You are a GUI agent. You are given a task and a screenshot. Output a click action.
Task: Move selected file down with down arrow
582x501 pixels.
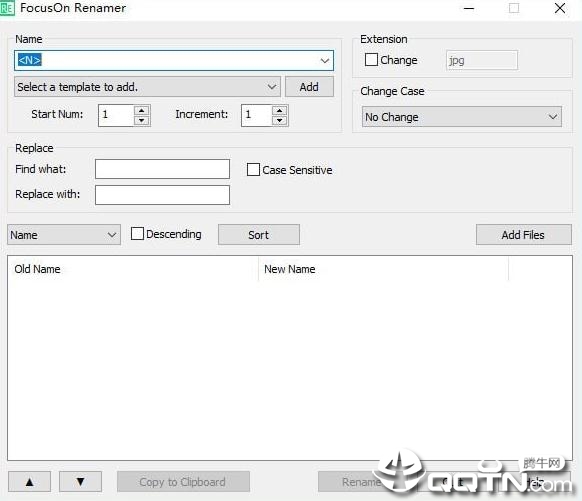[80, 482]
